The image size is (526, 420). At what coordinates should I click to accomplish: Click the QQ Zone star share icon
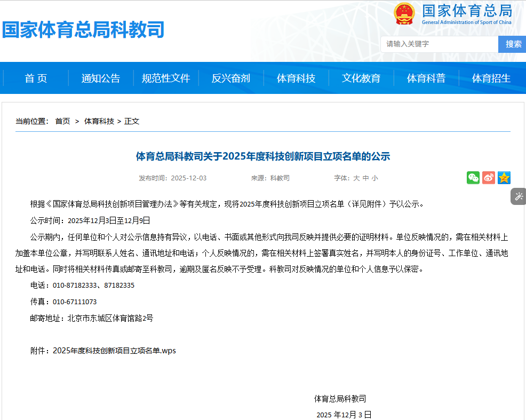(504, 178)
